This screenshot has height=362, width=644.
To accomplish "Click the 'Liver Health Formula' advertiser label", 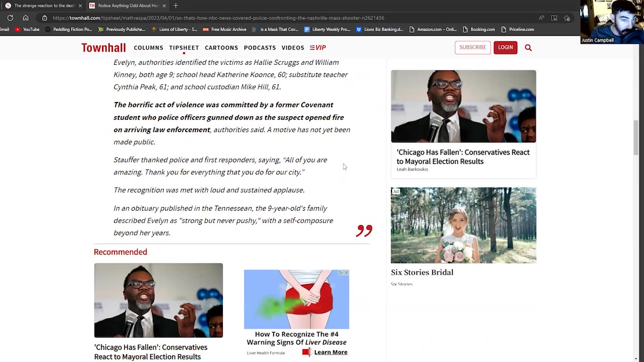I will pyautogui.click(x=266, y=353).
